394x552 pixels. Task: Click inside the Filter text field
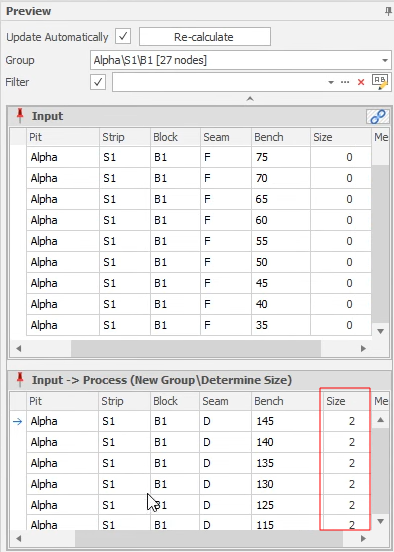(x=219, y=82)
